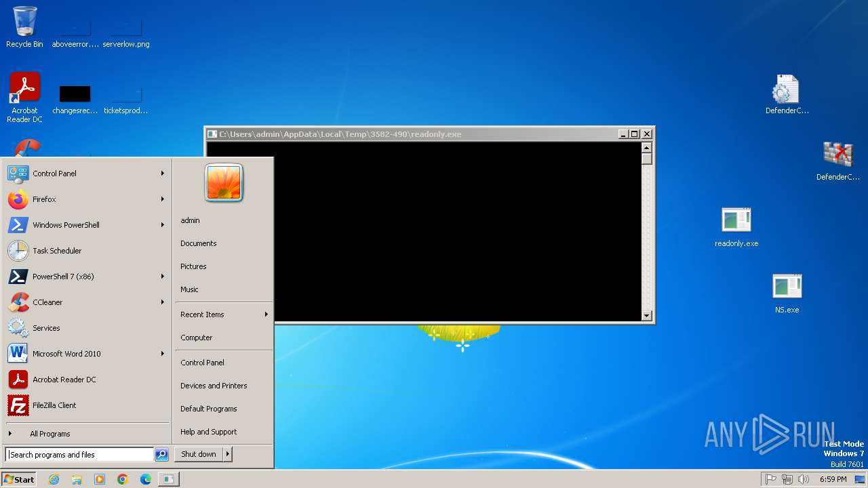This screenshot has height=488, width=868.
Task: Open Control Panel in the Start menu's program list
Action: pos(87,174)
